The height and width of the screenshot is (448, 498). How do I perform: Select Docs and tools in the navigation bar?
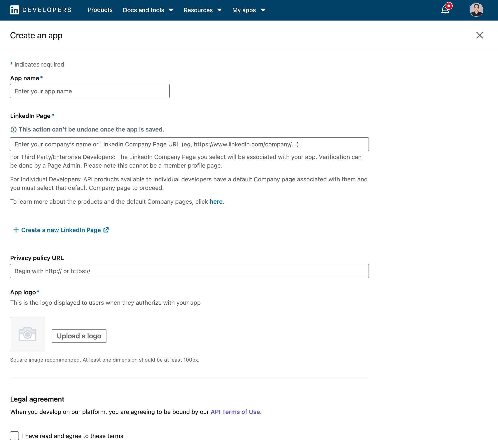(143, 10)
